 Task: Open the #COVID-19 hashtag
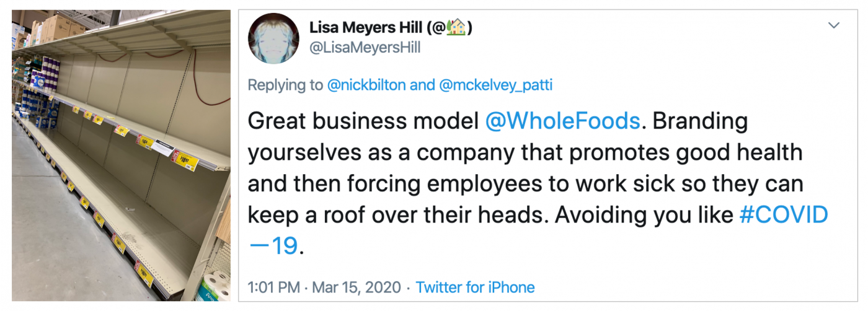[x=784, y=215]
